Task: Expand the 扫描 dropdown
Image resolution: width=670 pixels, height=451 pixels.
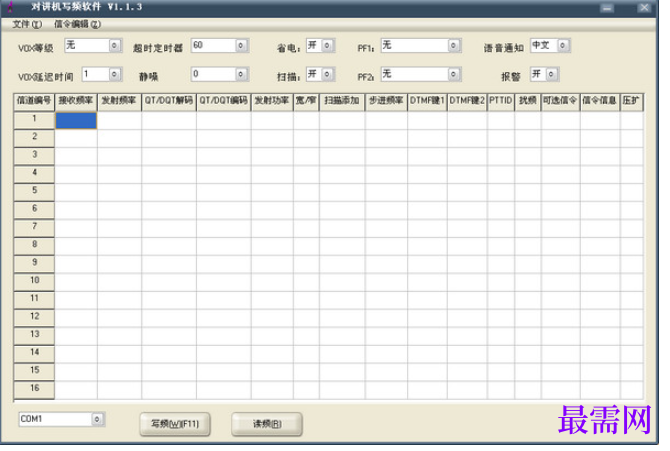Action: 327,74
